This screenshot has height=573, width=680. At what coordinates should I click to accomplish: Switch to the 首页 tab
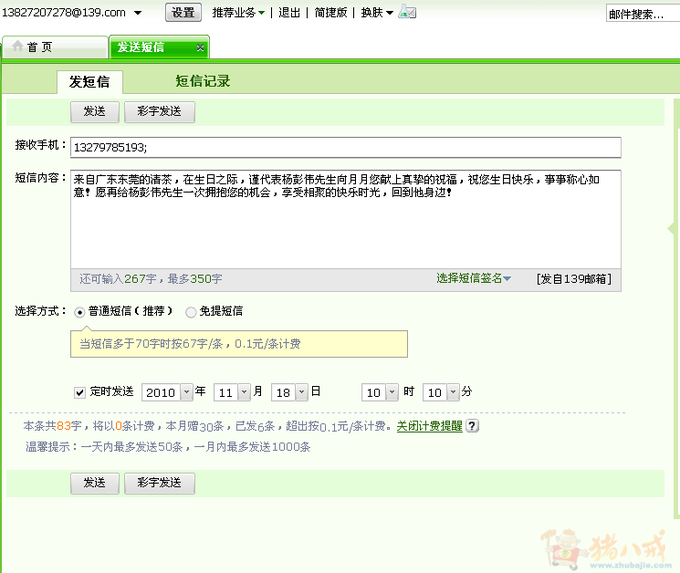click(55, 47)
